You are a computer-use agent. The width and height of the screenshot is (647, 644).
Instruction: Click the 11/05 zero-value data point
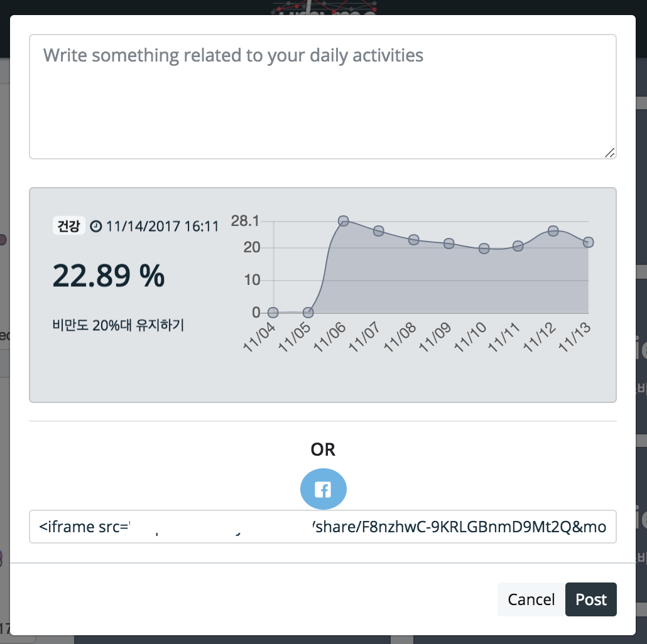pos(308,313)
